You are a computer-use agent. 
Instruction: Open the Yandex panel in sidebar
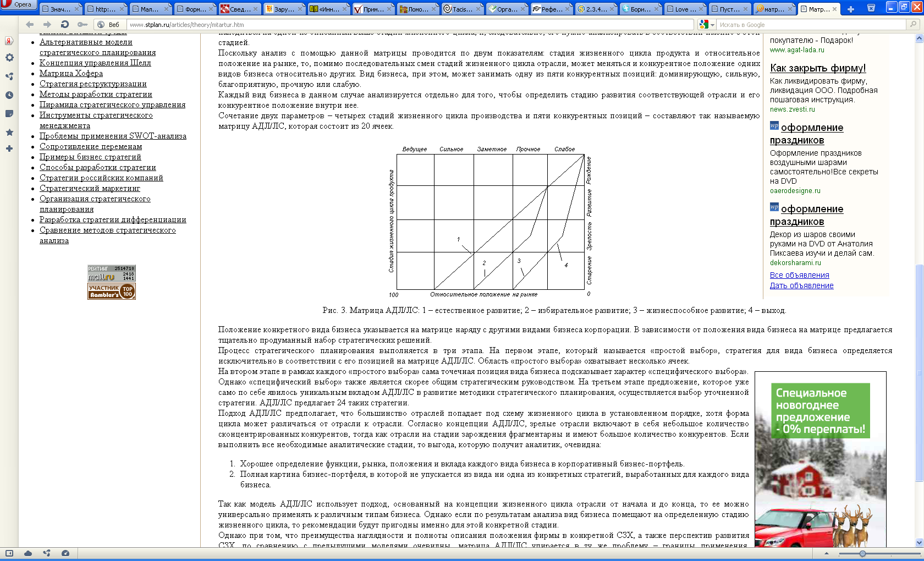coord(9,41)
